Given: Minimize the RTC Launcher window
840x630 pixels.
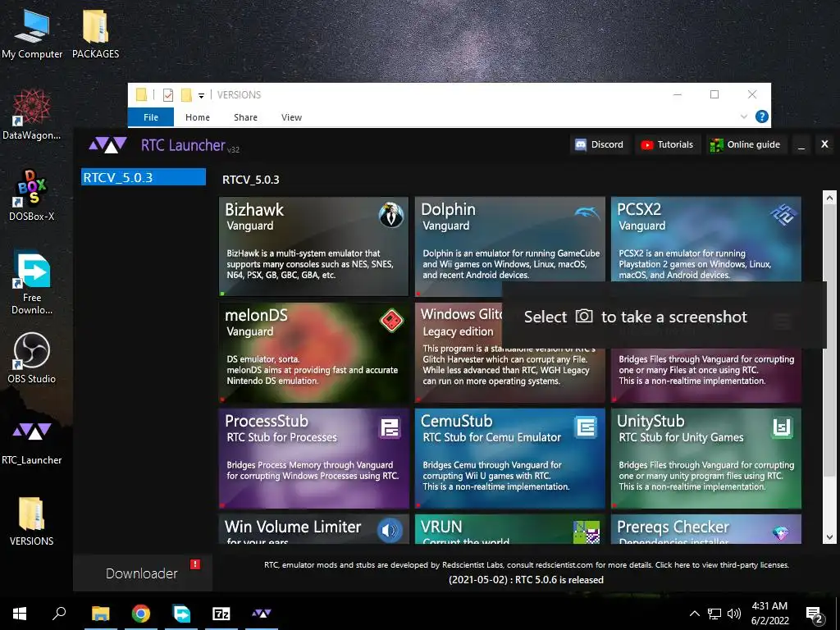Looking at the screenshot, I should [x=801, y=145].
